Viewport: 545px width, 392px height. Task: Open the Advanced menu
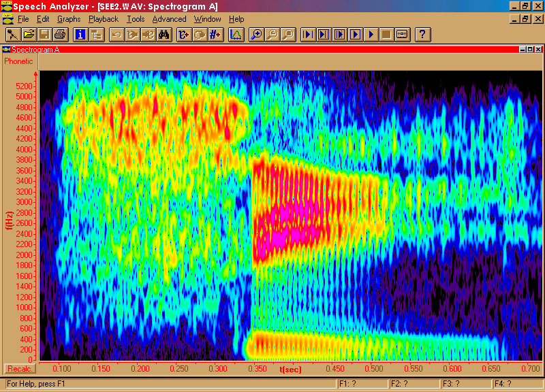[x=169, y=19]
